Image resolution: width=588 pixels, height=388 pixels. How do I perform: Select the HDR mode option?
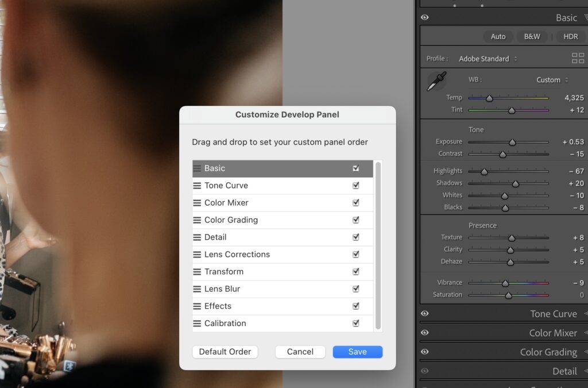[570, 36]
